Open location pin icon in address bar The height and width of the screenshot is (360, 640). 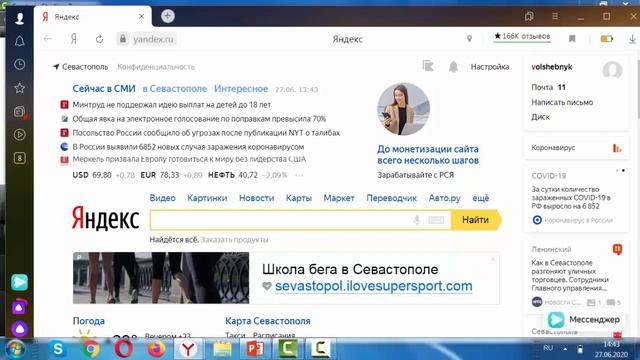click(x=469, y=39)
